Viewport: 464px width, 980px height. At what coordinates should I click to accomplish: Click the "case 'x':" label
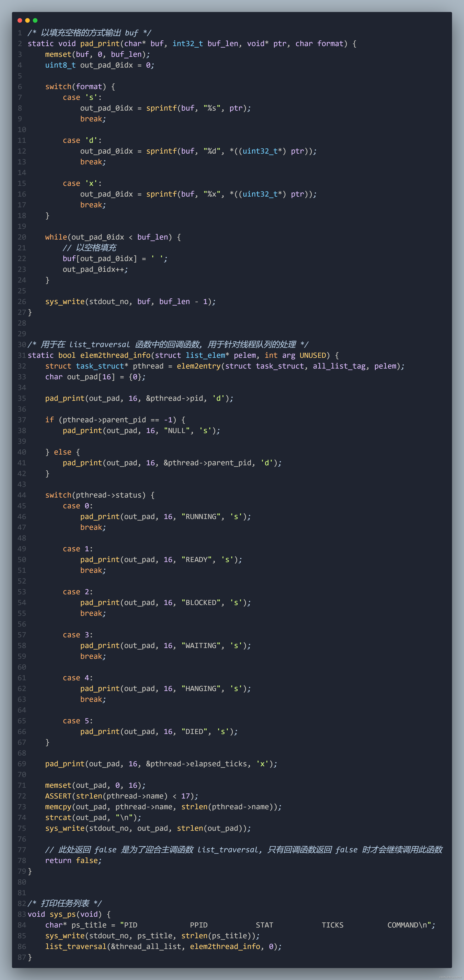tap(82, 183)
